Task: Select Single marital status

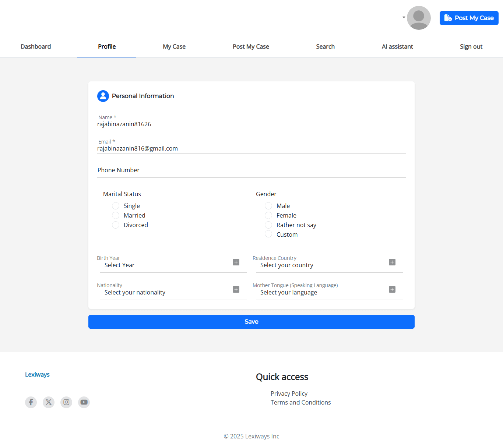Action: tap(116, 206)
